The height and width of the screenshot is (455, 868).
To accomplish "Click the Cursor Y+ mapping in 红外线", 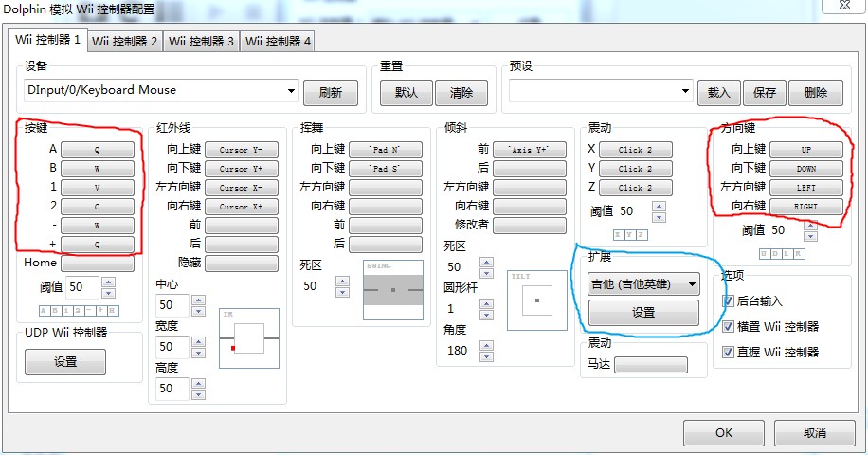I will point(242,169).
